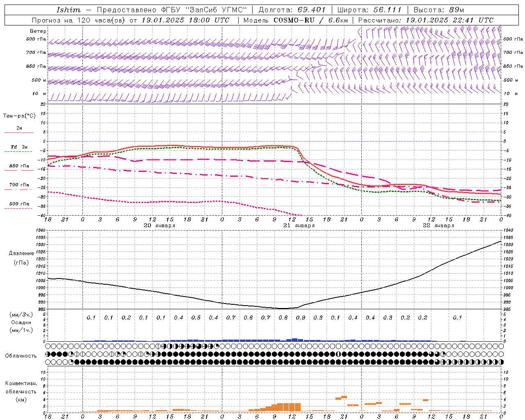The height and width of the screenshot is (420, 525).
Task: Click the 22 января date label
Action: (438, 226)
